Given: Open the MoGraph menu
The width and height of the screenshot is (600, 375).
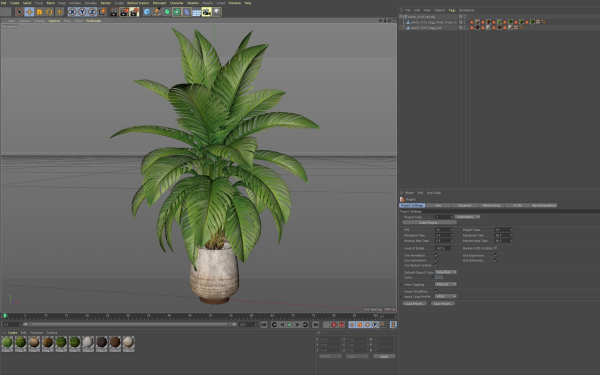Looking at the screenshot, I should click(x=159, y=3).
